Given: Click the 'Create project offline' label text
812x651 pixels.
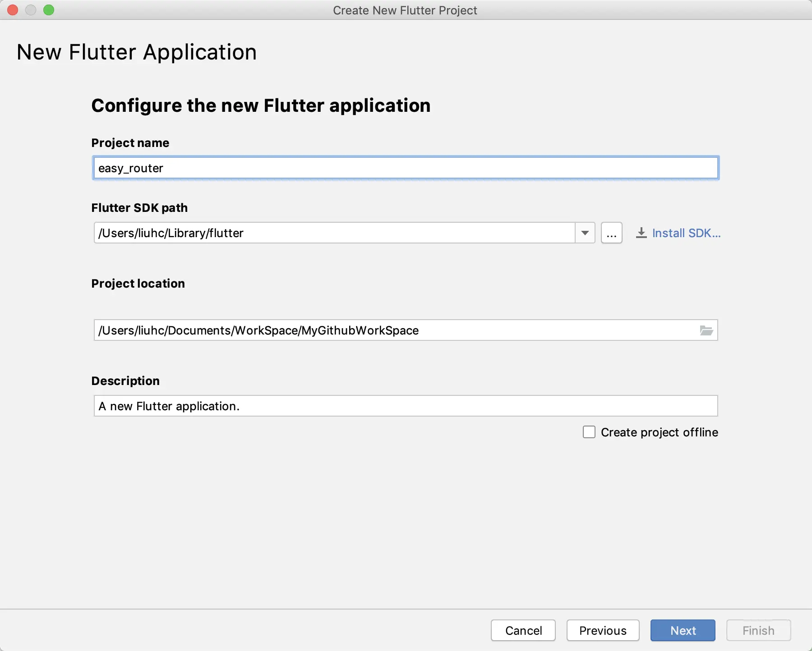Looking at the screenshot, I should tap(659, 432).
